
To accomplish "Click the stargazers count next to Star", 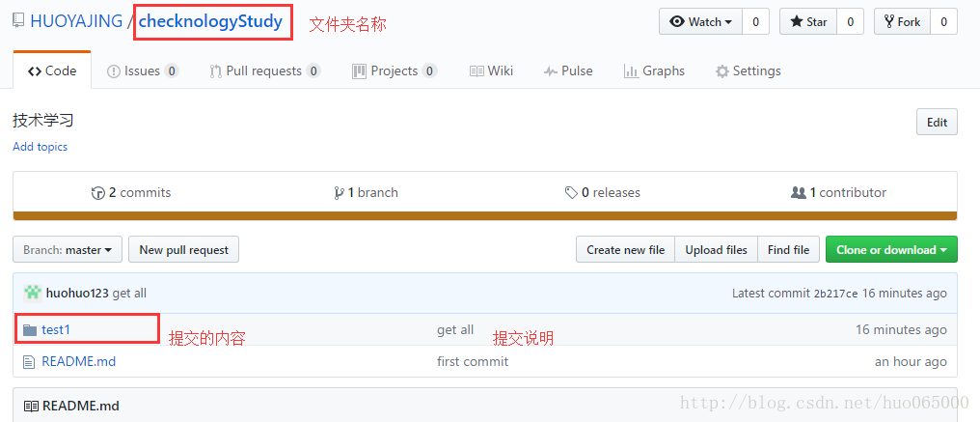I will click(x=850, y=22).
